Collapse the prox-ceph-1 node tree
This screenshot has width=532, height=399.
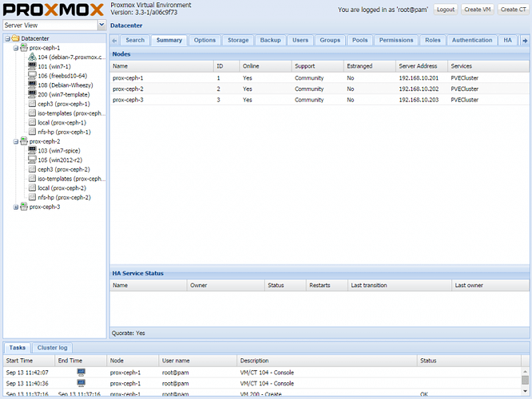coord(15,48)
